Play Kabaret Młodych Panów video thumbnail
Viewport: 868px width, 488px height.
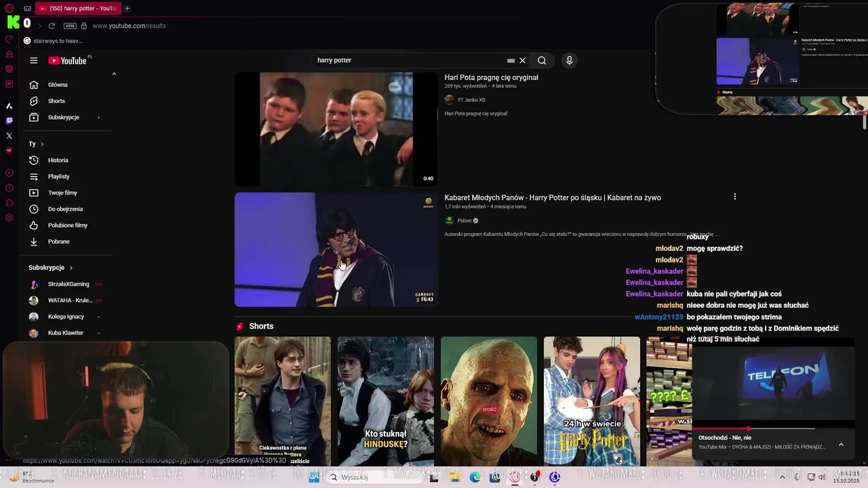tap(336, 249)
